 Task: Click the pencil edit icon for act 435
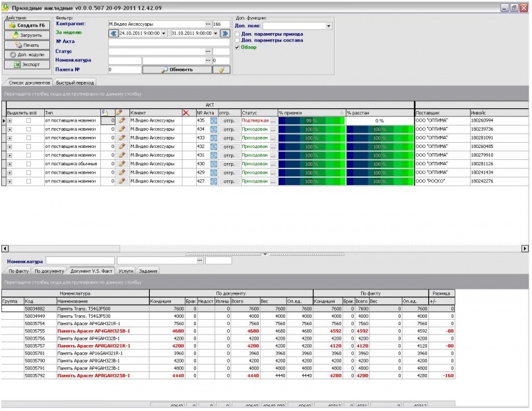coord(121,121)
